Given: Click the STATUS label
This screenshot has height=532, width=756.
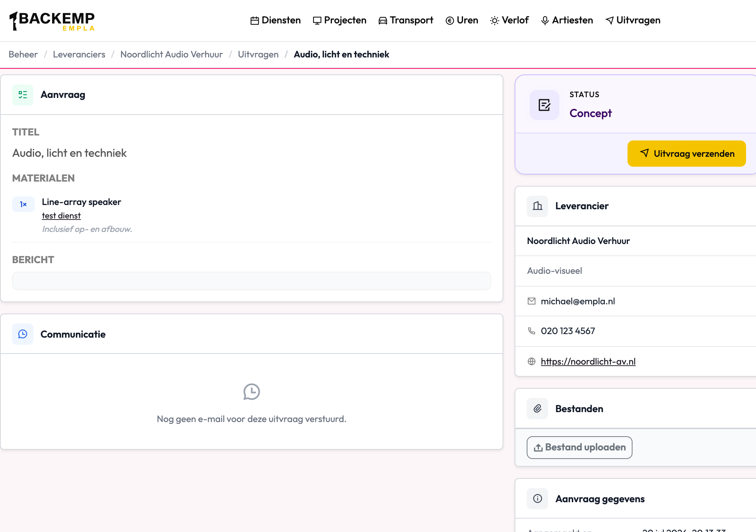Looking at the screenshot, I should tap(584, 94).
